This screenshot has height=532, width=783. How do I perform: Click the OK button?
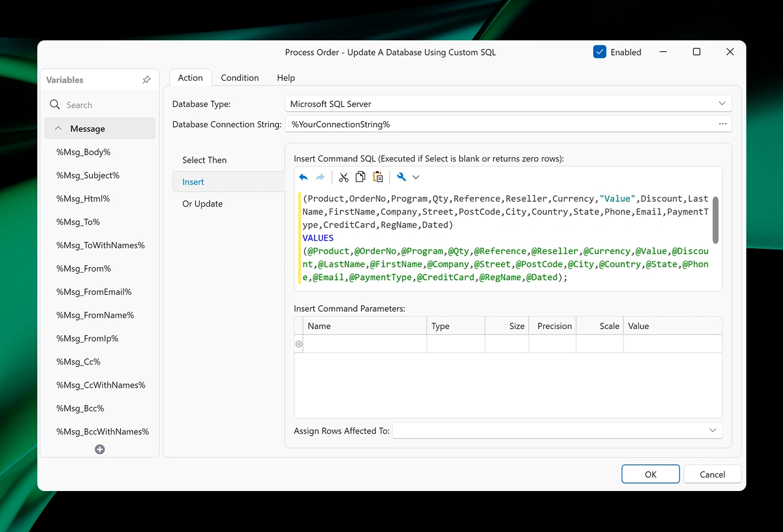coord(650,474)
